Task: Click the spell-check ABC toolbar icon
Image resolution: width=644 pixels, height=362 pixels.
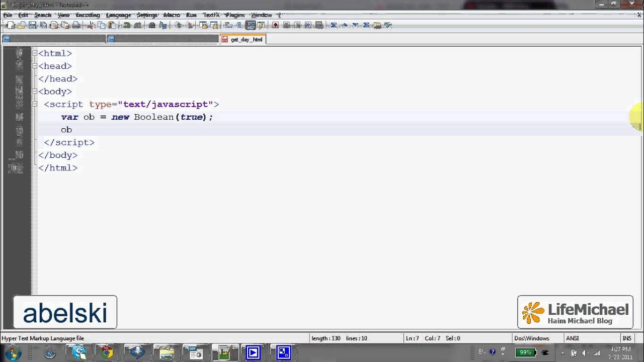Action: click(388, 25)
